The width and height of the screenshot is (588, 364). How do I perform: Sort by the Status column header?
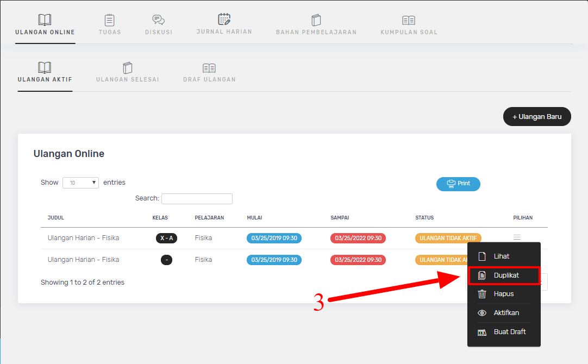pyautogui.click(x=424, y=218)
